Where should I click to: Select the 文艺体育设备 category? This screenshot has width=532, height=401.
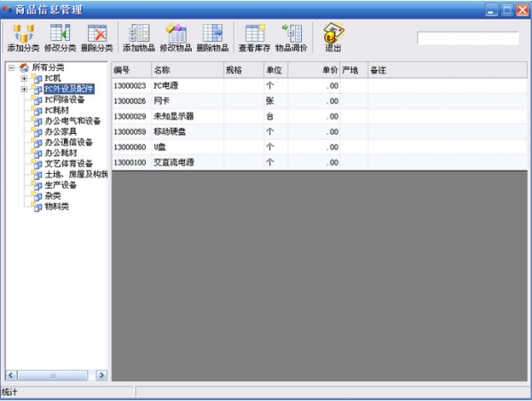(x=68, y=164)
